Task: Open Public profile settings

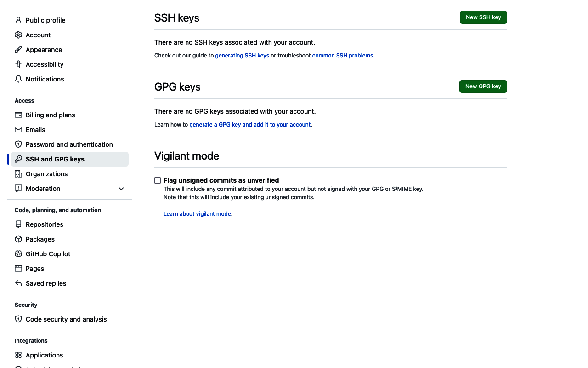Action: [x=45, y=20]
